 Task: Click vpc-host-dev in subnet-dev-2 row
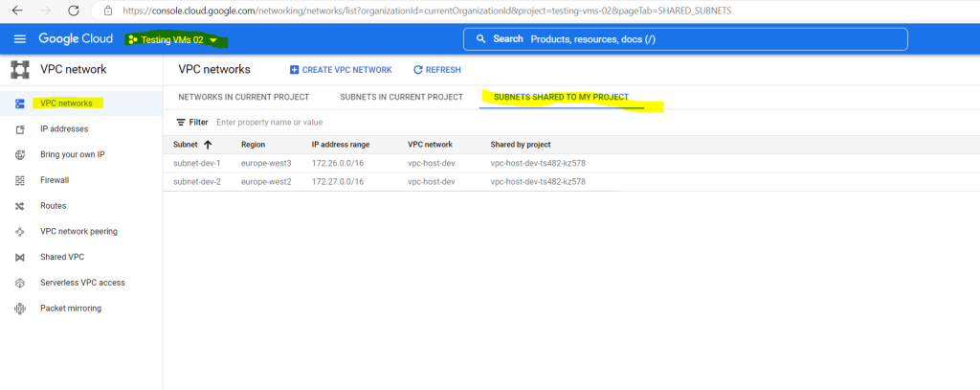click(x=432, y=182)
